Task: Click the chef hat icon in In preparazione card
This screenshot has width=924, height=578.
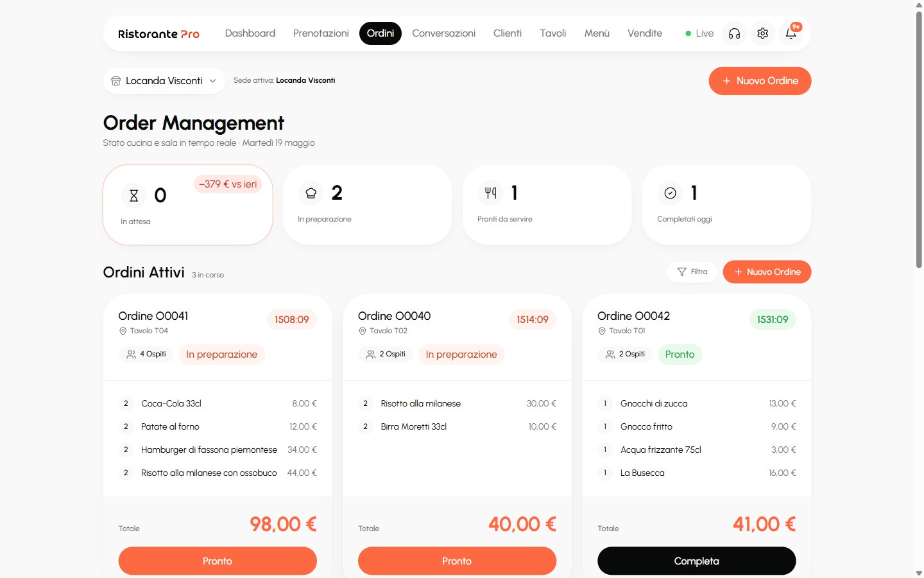Action: pyautogui.click(x=311, y=193)
